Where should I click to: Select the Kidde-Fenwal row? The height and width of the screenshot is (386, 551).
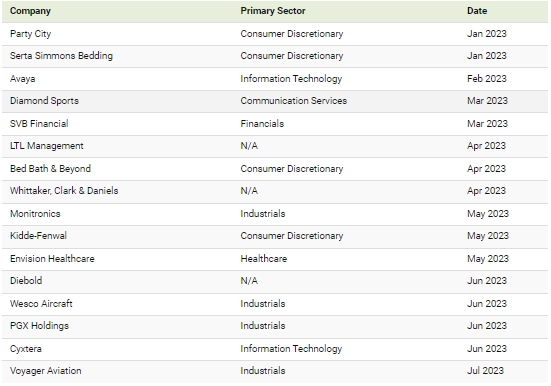(x=275, y=236)
